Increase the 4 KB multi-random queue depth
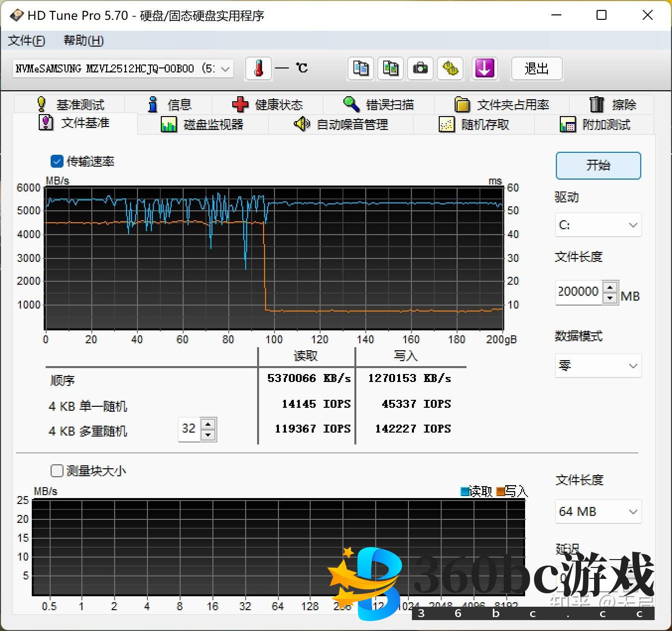 (x=208, y=424)
